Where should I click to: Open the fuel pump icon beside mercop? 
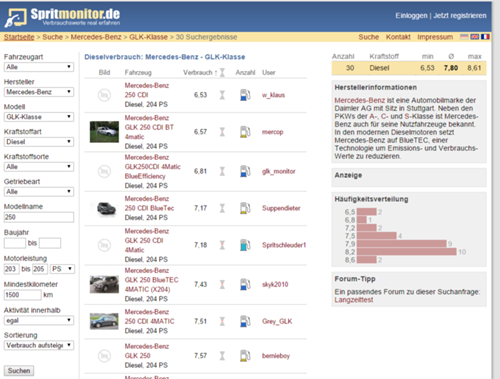coord(245,132)
